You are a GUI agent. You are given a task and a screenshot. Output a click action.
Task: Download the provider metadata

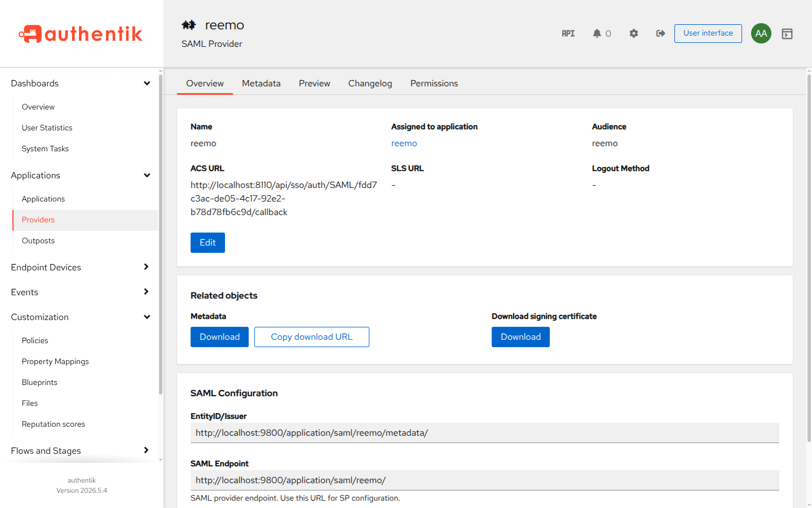click(219, 337)
